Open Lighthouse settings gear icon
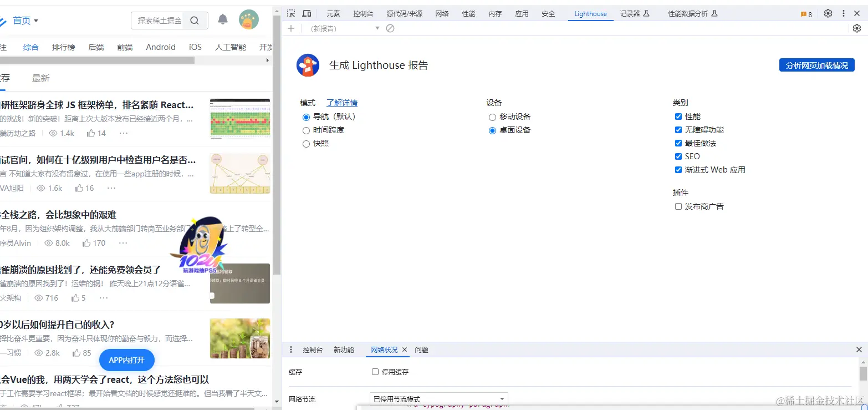Image resolution: width=868 pixels, height=410 pixels. pyautogui.click(x=857, y=28)
